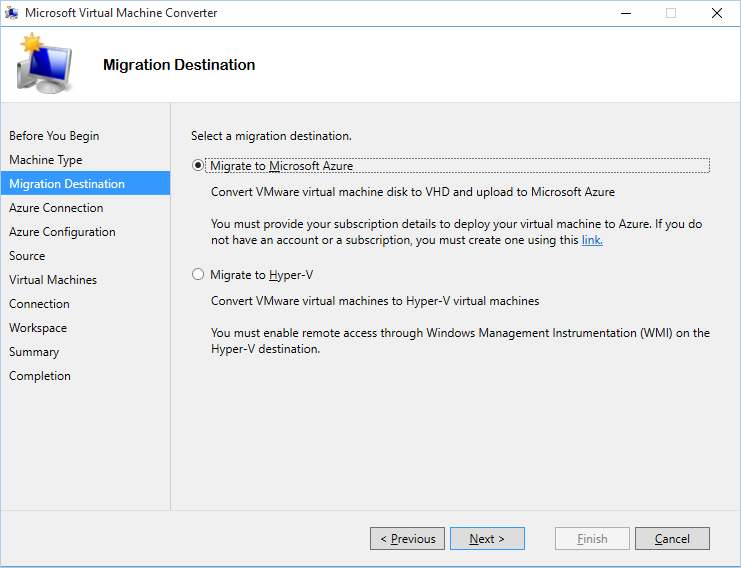
Task: Click the app icon in title bar
Action: coord(11,13)
